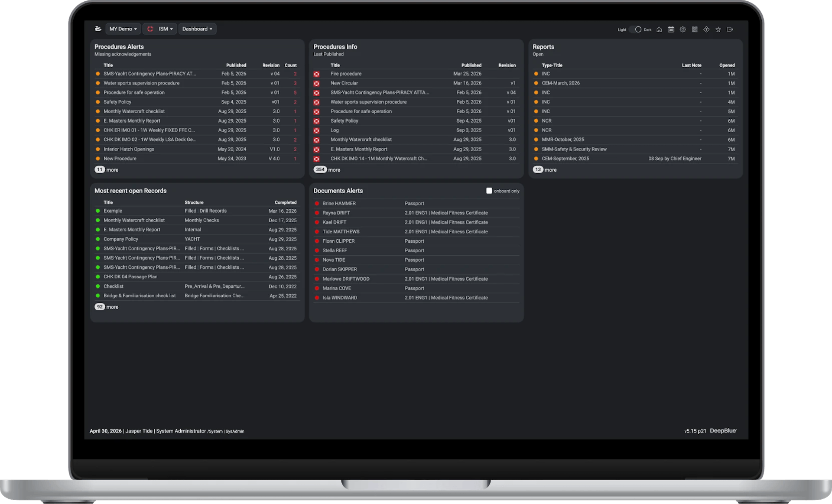
Task: Open the Checklist record row
Action: tap(197, 286)
